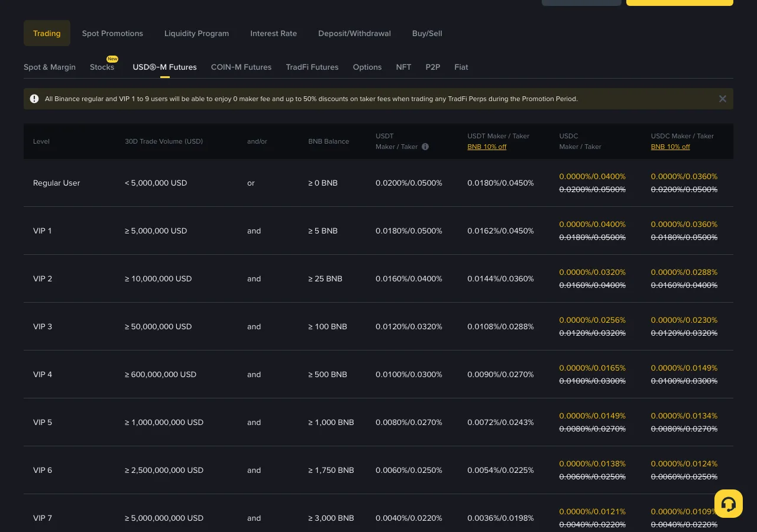Select the USDⓈ-M Futures sub-tab

tap(164, 67)
